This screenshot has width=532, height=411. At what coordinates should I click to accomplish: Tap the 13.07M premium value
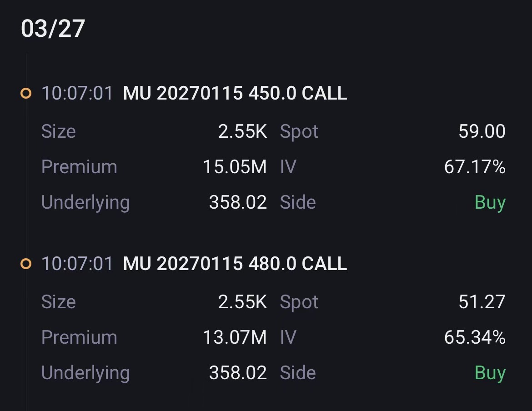235,337
